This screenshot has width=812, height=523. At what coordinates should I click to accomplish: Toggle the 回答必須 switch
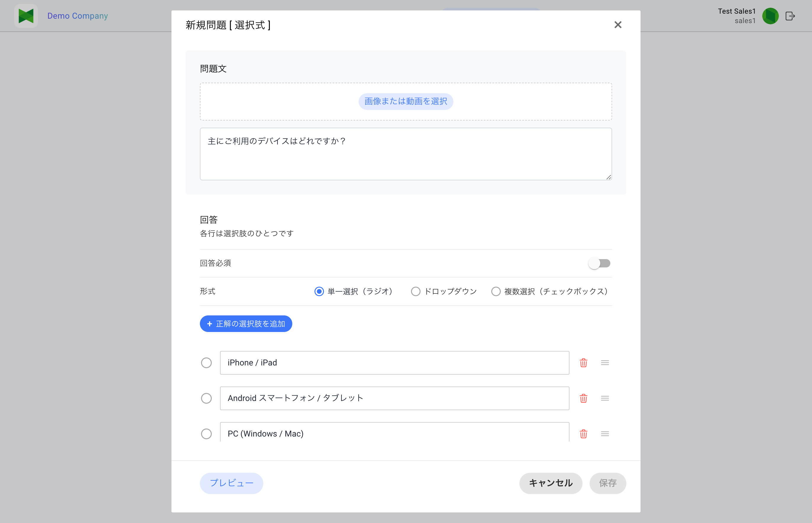coord(600,263)
